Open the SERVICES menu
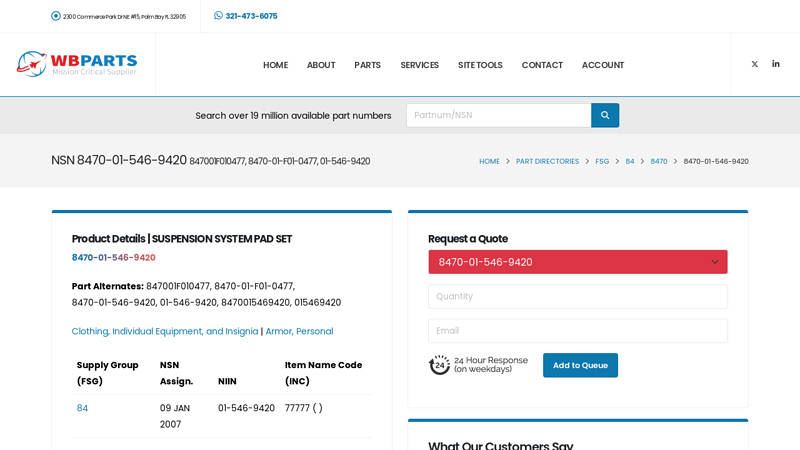The image size is (800, 450). (419, 65)
